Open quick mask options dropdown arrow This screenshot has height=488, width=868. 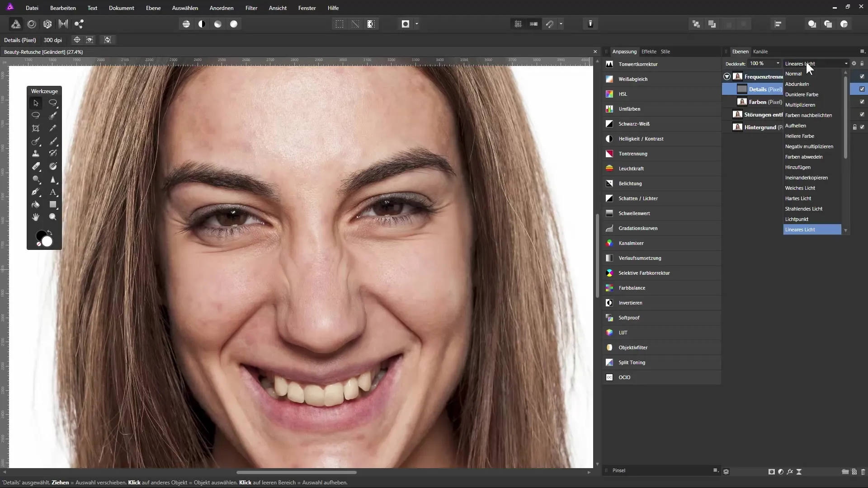(x=417, y=24)
